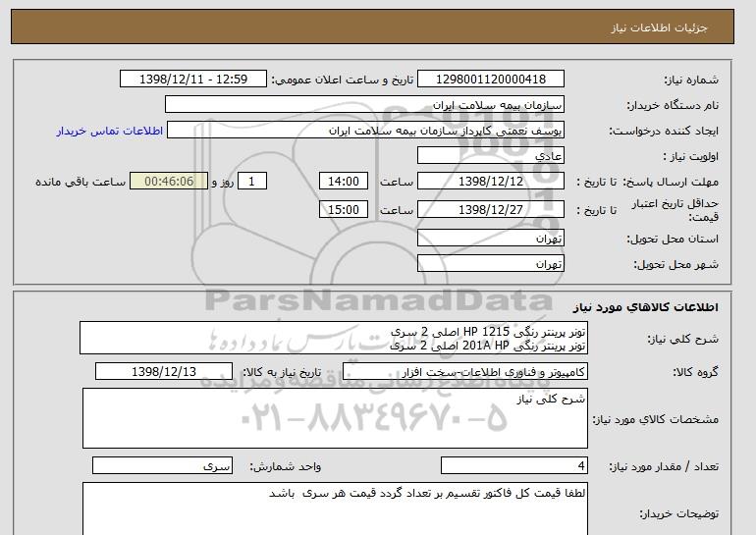Viewport: 756px width, 535px height.
Task: Click label ساعت باقی مانده
Action: coord(81,183)
